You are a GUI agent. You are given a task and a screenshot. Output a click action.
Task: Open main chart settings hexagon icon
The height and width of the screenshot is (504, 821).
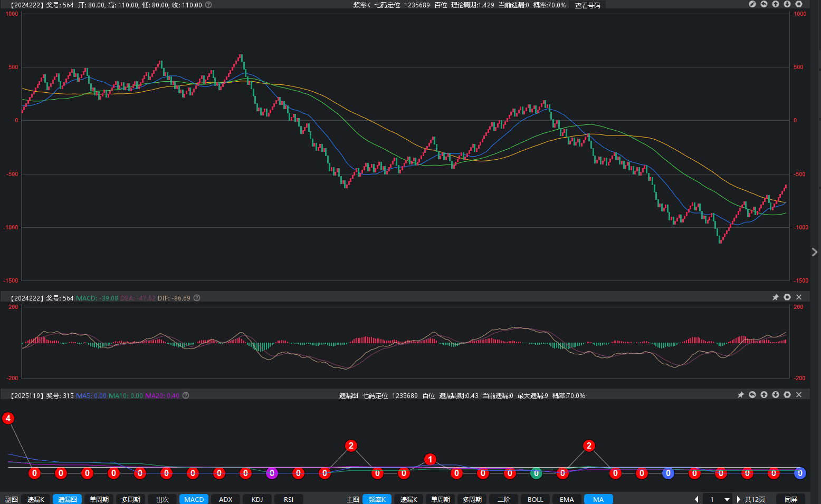[x=799, y=4]
